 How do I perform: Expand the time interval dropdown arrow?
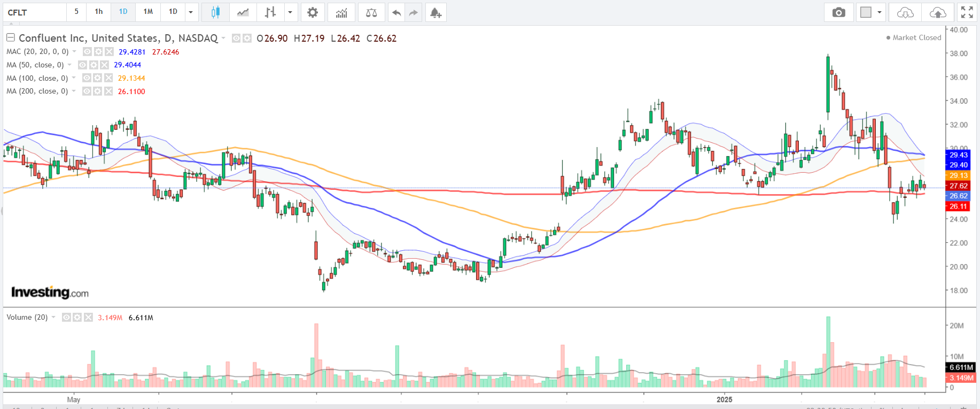click(191, 12)
